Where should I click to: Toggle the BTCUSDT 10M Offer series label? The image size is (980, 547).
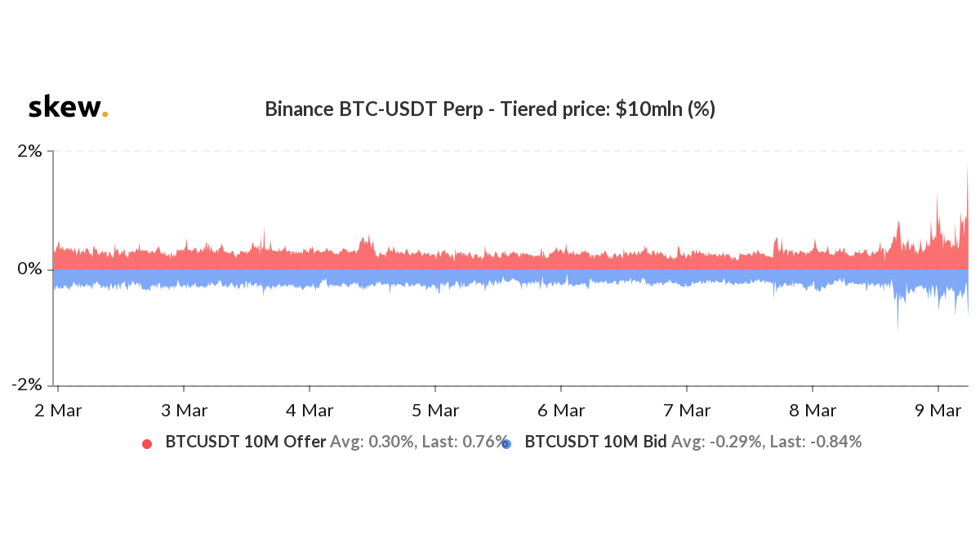click(x=245, y=442)
